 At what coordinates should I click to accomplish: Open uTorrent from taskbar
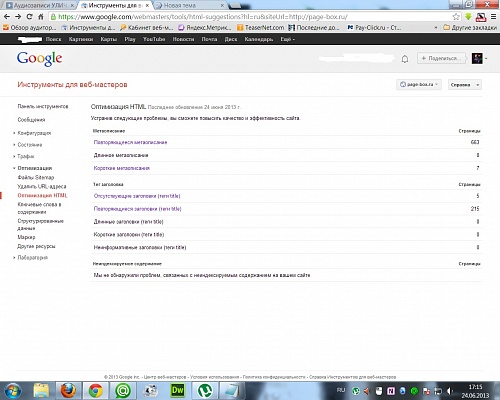pyautogui.click(x=205, y=391)
